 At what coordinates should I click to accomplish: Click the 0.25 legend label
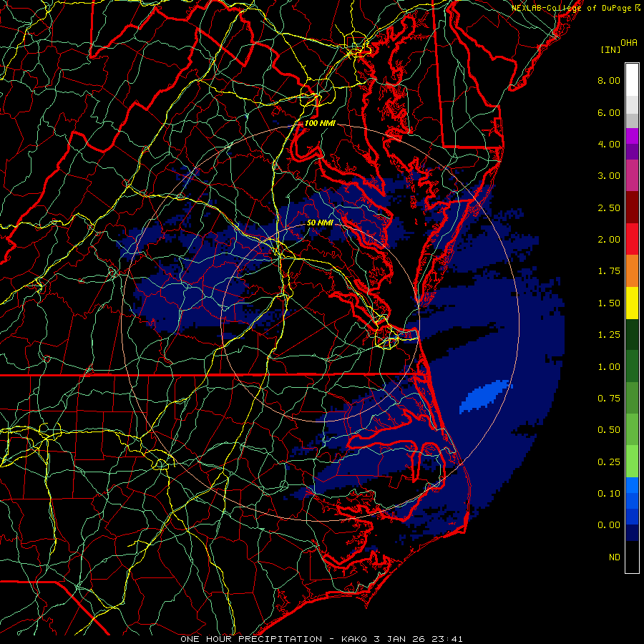(609, 462)
